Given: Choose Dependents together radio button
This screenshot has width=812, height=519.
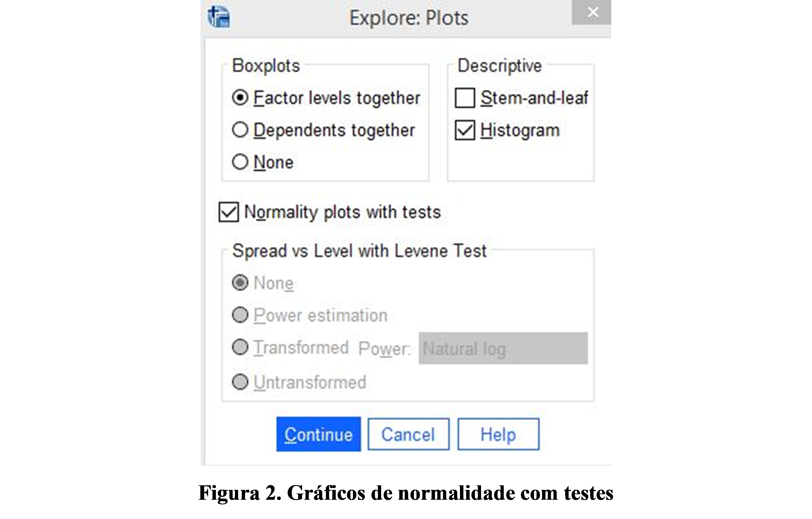Looking at the screenshot, I should pyautogui.click(x=240, y=130).
